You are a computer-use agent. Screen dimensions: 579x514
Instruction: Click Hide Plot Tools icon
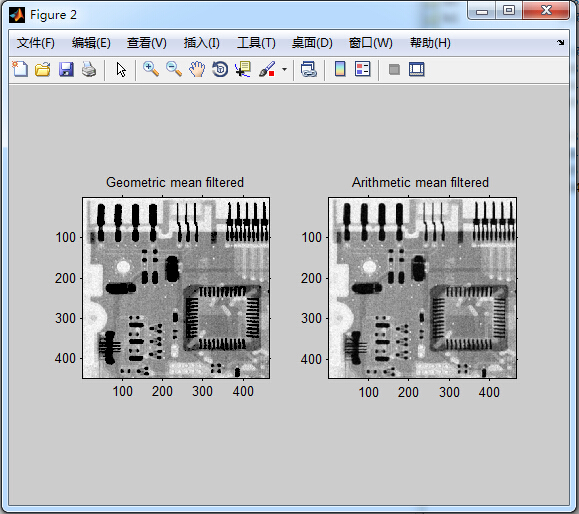click(394, 69)
